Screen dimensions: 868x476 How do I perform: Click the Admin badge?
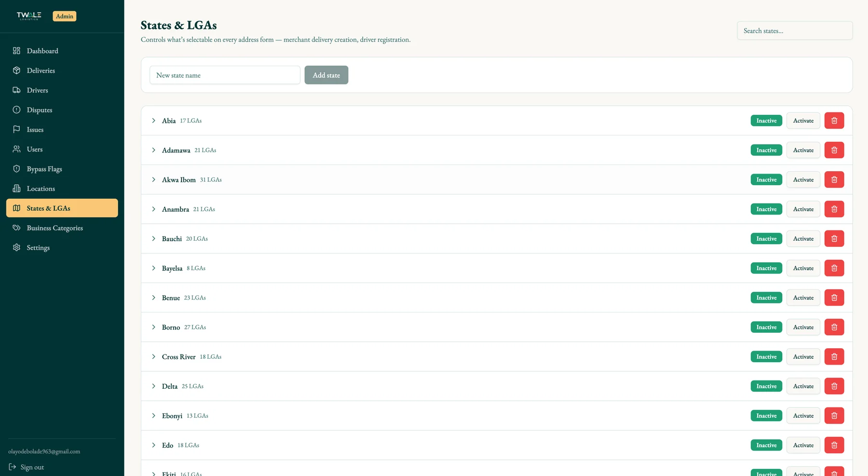(65, 16)
